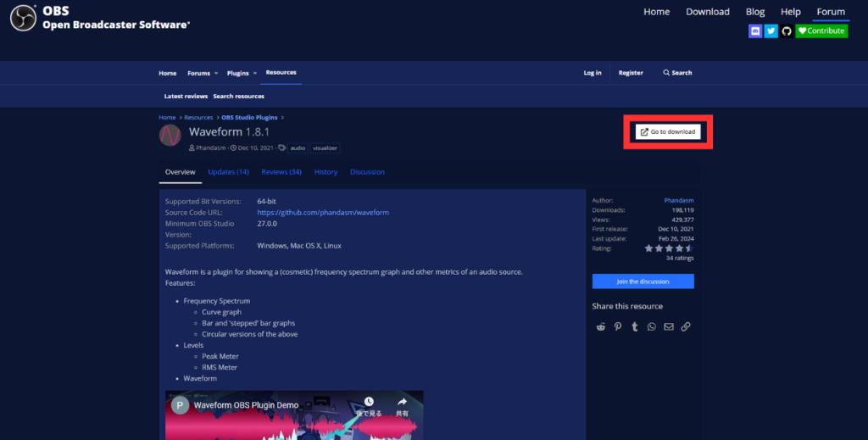Open the OBS Discord server icon
This screenshot has height=440, width=868.
point(755,31)
